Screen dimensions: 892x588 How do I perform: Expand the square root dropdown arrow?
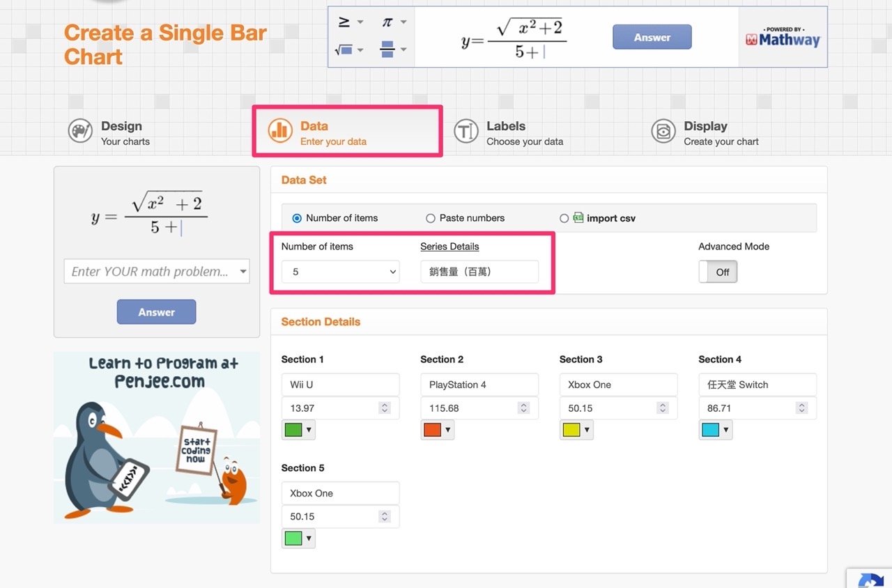[x=360, y=50]
